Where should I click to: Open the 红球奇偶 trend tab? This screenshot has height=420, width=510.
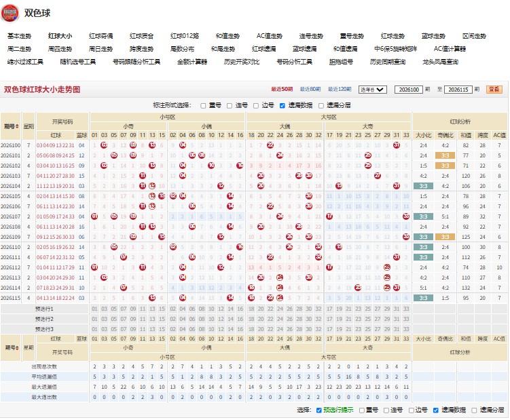[101, 36]
